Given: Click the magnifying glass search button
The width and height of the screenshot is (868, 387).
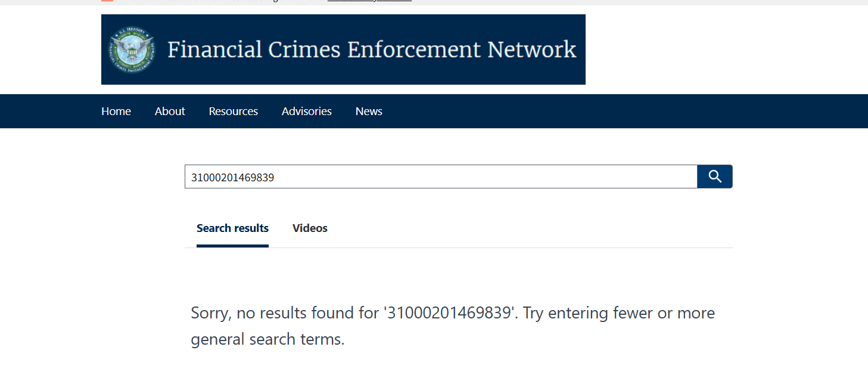Looking at the screenshot, I should 715,177.
